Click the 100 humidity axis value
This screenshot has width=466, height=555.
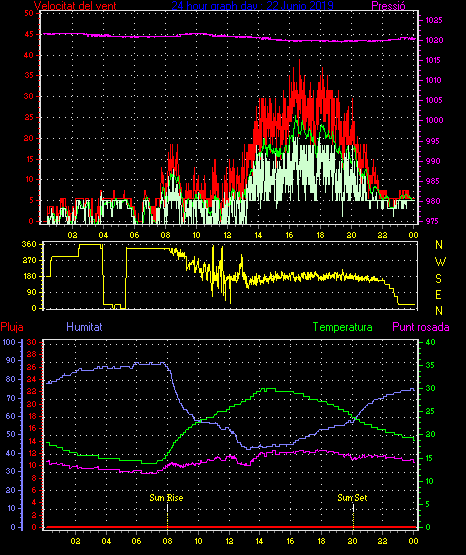coord(10,342)
